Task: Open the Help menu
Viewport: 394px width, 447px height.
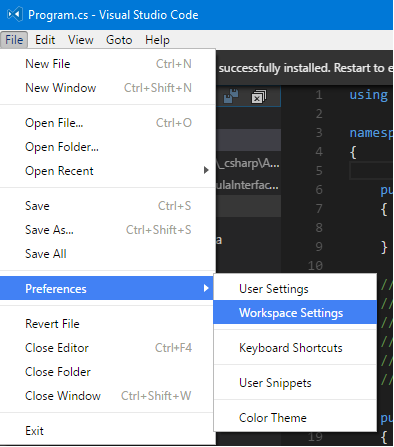Action: 157,40
